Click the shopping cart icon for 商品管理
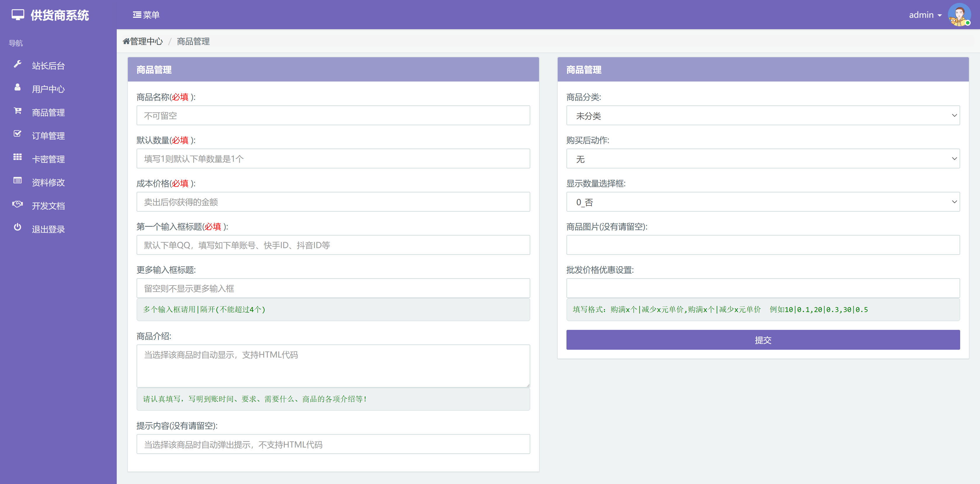980x484 pixels. tap(18, 111)
